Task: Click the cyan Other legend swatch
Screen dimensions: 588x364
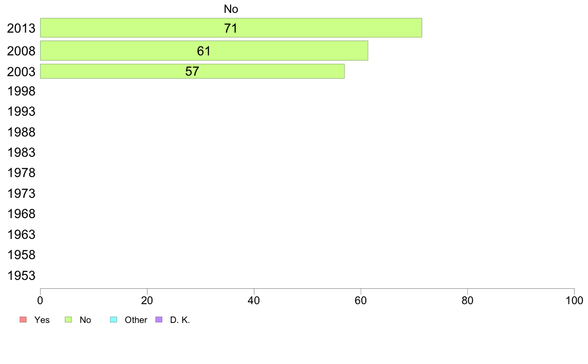Action: (x=114, y=319)
